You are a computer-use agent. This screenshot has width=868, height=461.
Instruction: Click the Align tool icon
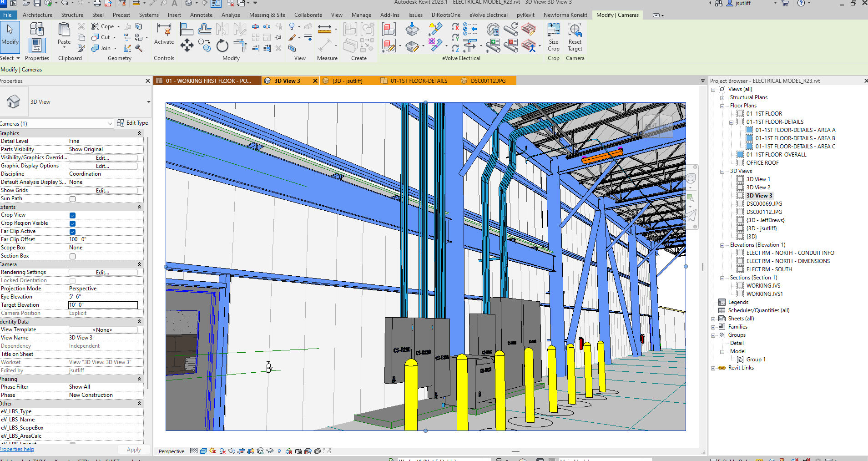tap(187, 30)
